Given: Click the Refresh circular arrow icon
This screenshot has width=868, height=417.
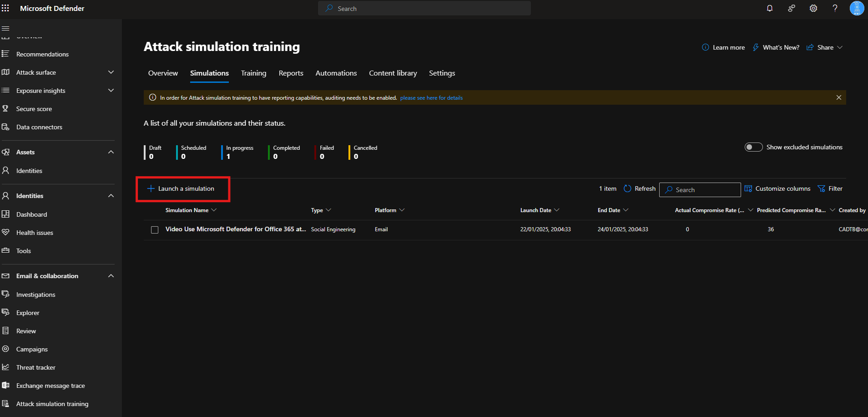Looking at the screenshot, I should (627, 188).
